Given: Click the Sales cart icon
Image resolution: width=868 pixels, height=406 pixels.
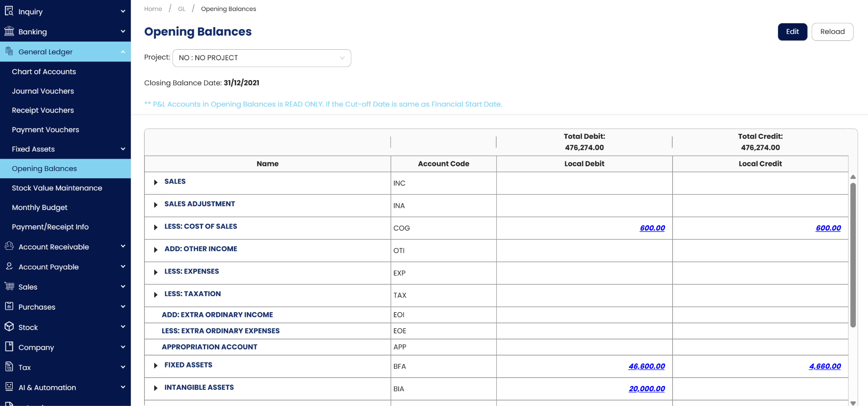Looking at the screenshot, I should (x=9, y=286).
